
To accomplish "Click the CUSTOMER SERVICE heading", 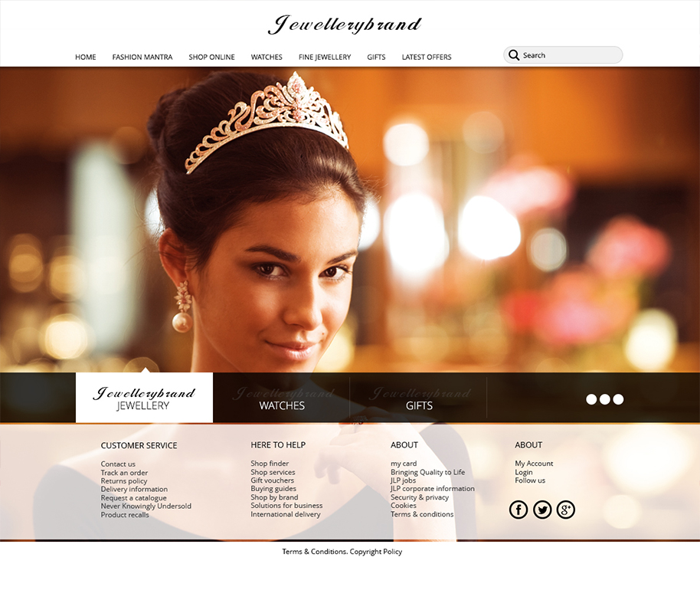I will 139,445.
